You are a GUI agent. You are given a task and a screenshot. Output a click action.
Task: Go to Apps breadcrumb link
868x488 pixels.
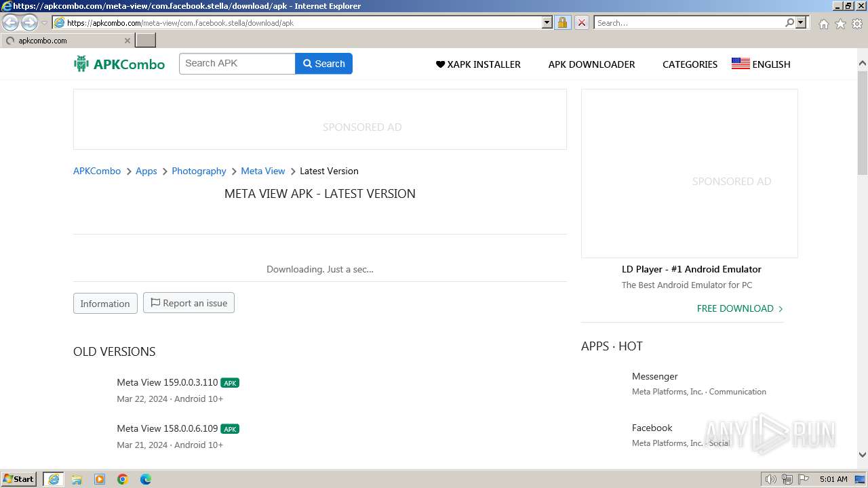(146, 171)
